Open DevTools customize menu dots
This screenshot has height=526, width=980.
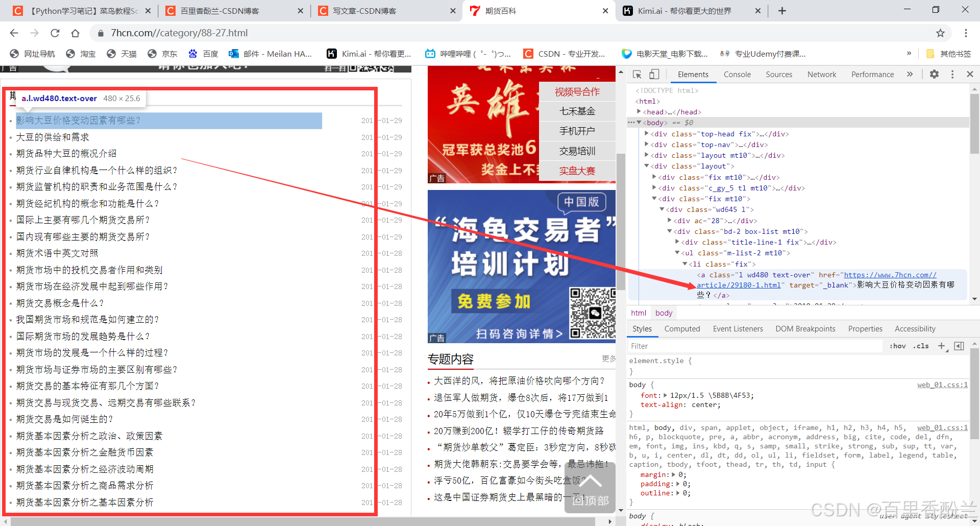click(952, 75)
